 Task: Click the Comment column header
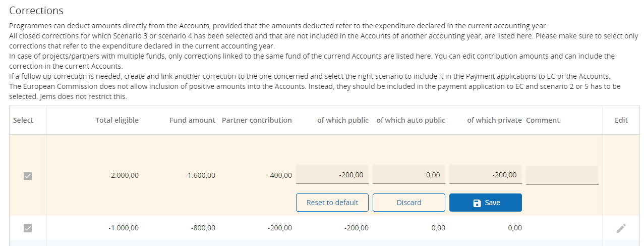pyautogui.click(x=543, y=120)
